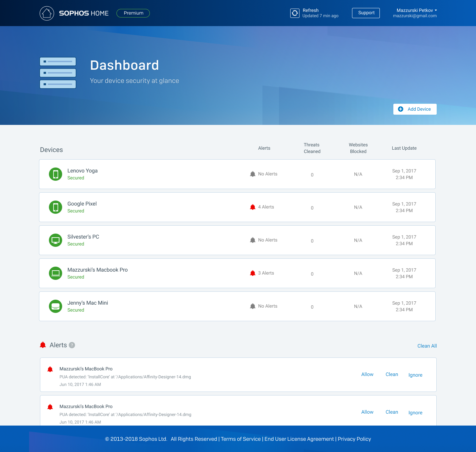
Task: Click the gray bell in Lenovo Yoga row
Action: pyautogui.click(x=253, y=174)
